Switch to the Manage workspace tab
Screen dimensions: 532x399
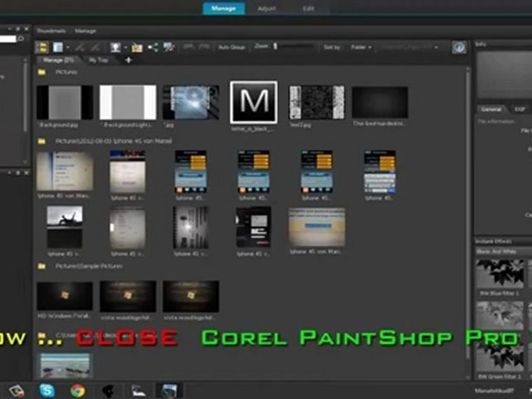(223, 8)
